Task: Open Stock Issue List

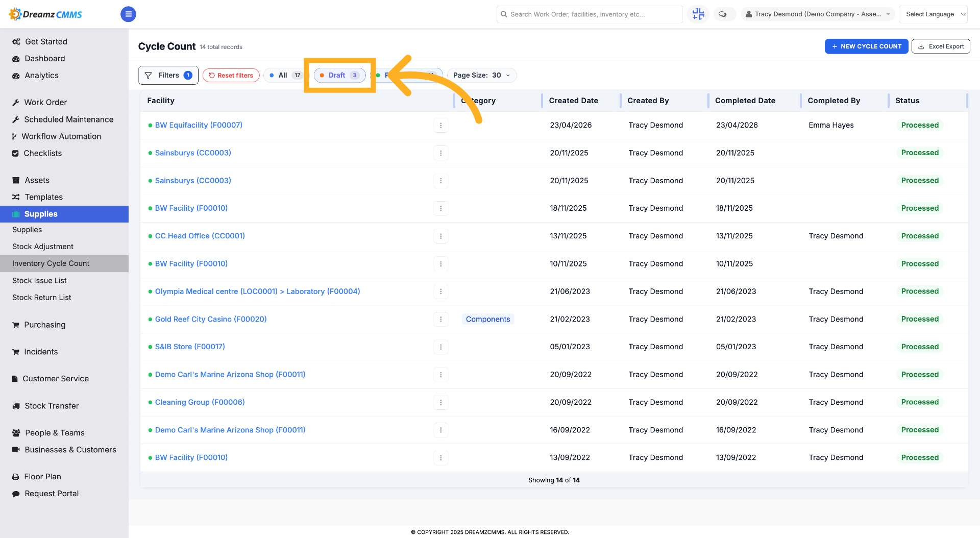Action: pyautogui.click(x=39, y=281)
